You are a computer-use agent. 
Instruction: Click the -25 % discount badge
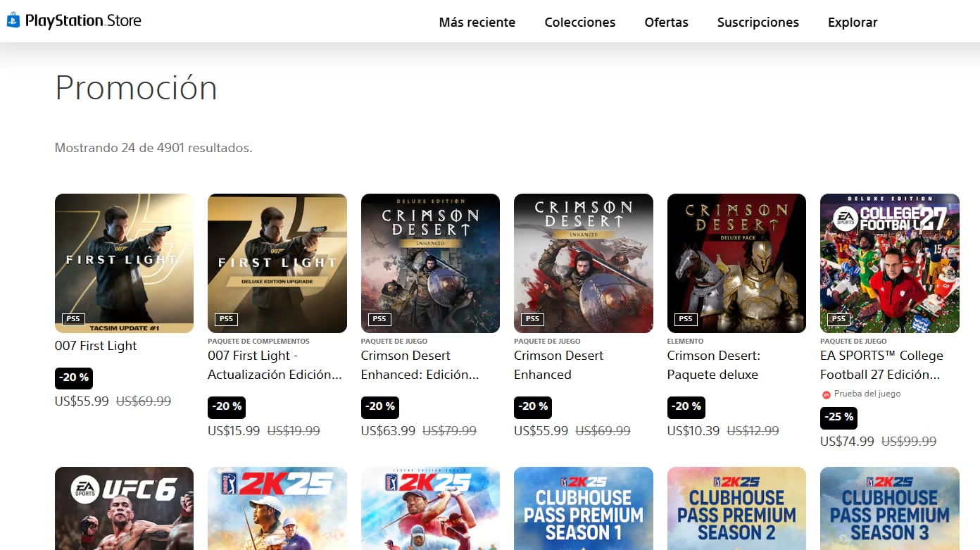[839, 417]
